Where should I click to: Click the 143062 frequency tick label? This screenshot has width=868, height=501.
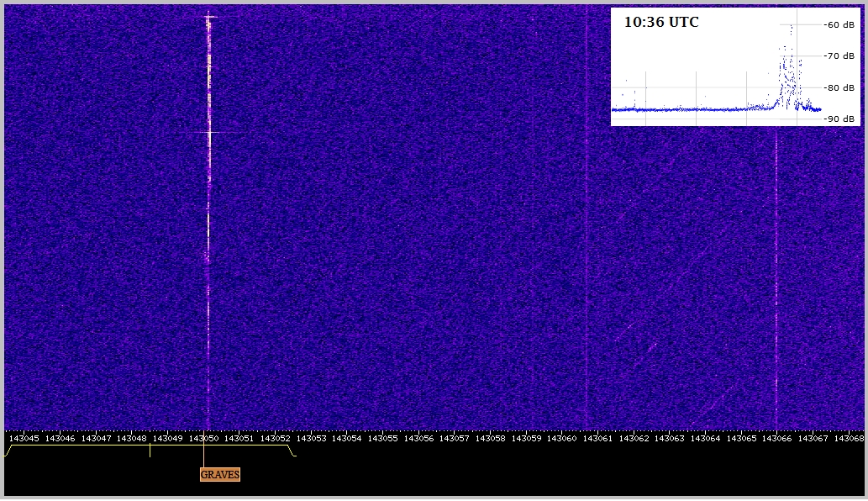[634, 439]
